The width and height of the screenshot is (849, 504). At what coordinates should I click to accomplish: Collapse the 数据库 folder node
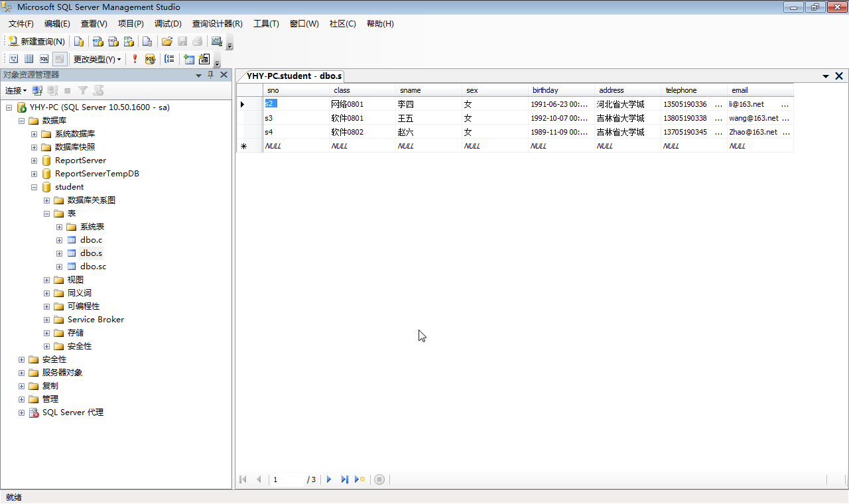(x=22, y=121)
